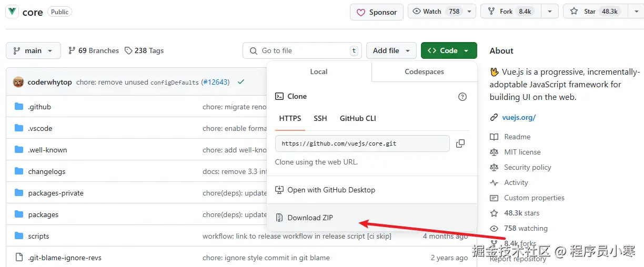644x267 pixels.
Task: Click the coderwhytop avatar image
Action: (18, 83)
